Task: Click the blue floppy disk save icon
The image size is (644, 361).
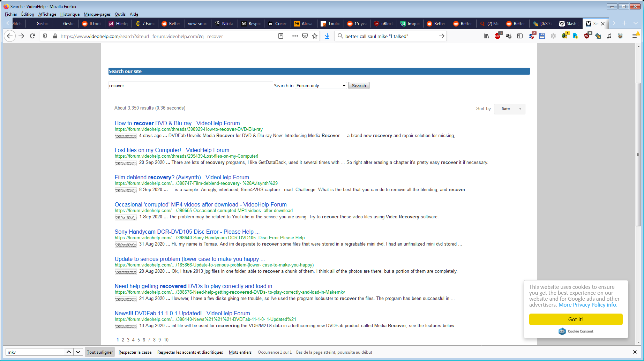Action: click(x=542, y=36)
